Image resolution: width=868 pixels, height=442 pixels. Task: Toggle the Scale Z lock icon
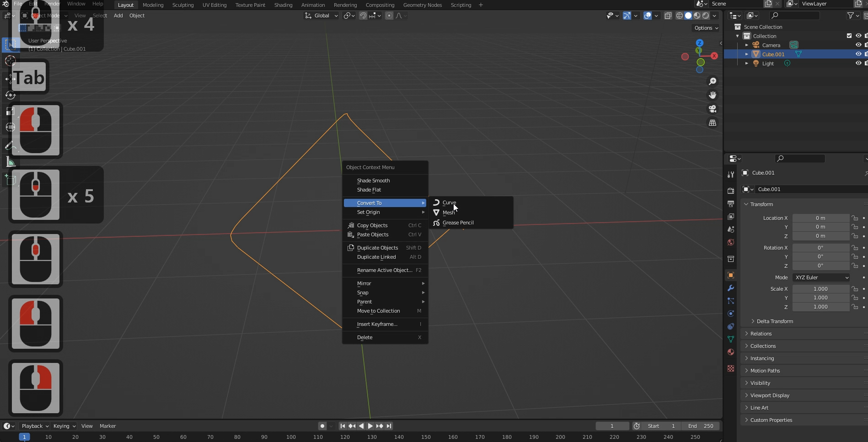coord(855,307)
